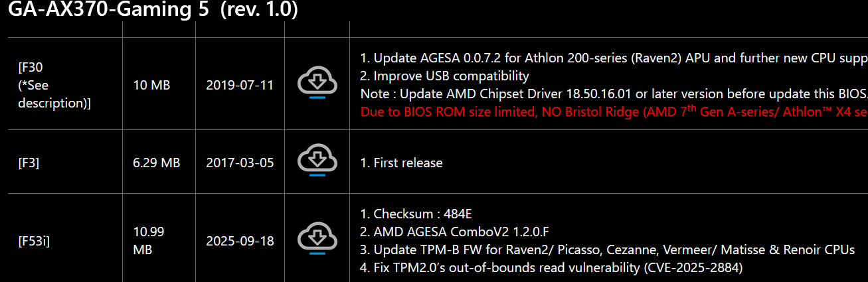Click the CVE-2025-2884 vulnerability fix line
The width and height of the screenshot is (868, 282).
click(x=551, y=267)
